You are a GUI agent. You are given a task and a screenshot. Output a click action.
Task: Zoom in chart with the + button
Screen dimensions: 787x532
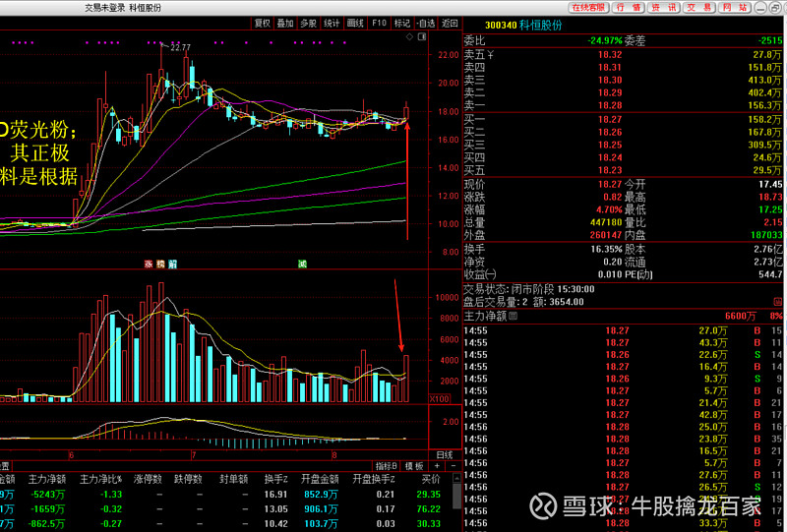point(437,466)
